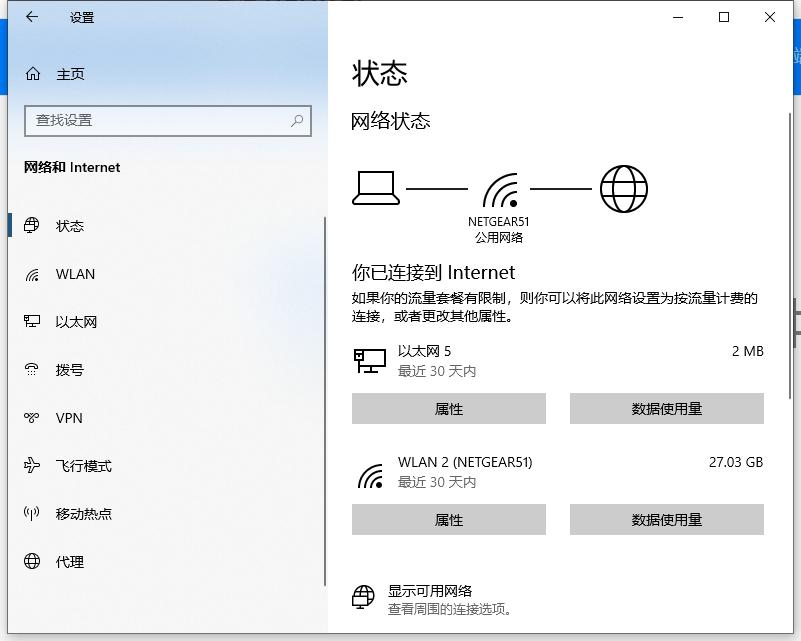Screen dimensions: 801x641
Task: Select the WLAN signal icon in sidebar
Action: [33, 274]
